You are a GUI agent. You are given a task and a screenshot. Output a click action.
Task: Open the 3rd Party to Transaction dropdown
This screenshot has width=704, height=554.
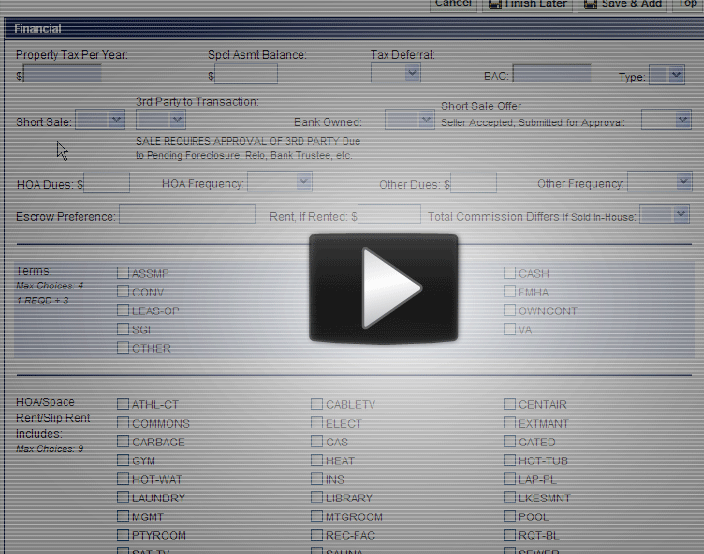[161, 120]
